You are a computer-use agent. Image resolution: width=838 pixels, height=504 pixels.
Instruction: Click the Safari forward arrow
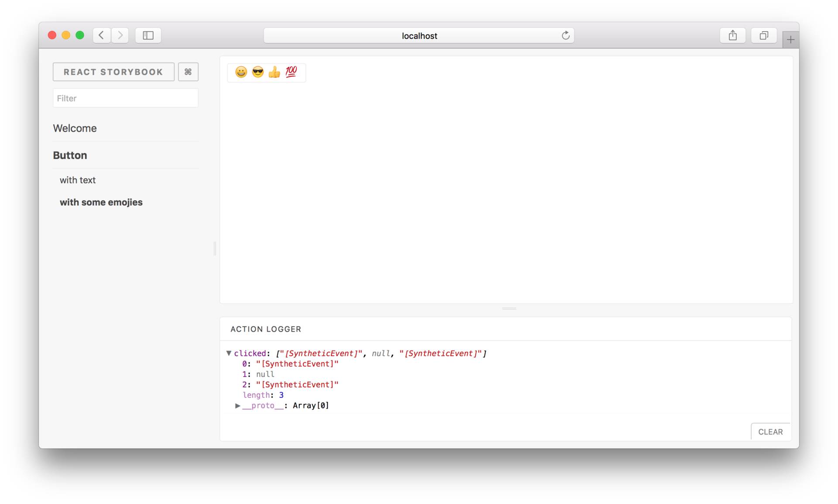point(120,35)
